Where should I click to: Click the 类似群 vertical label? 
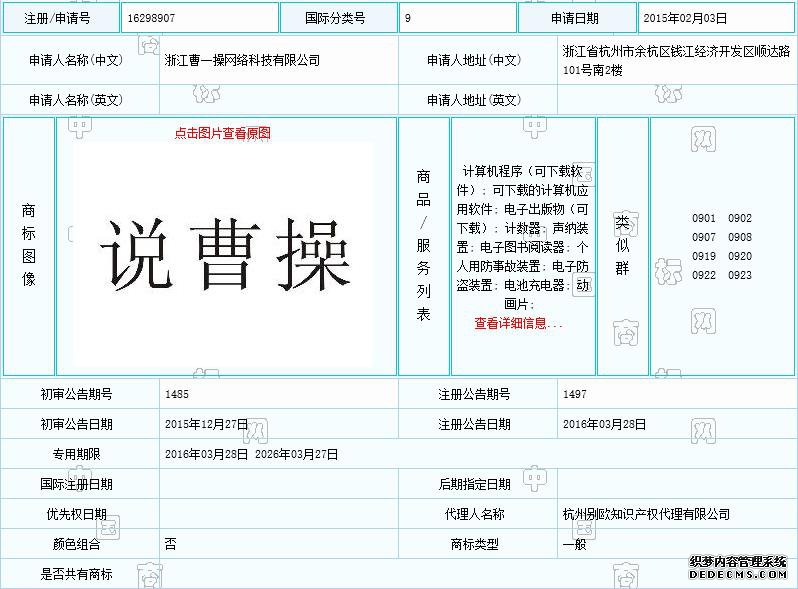622,245
